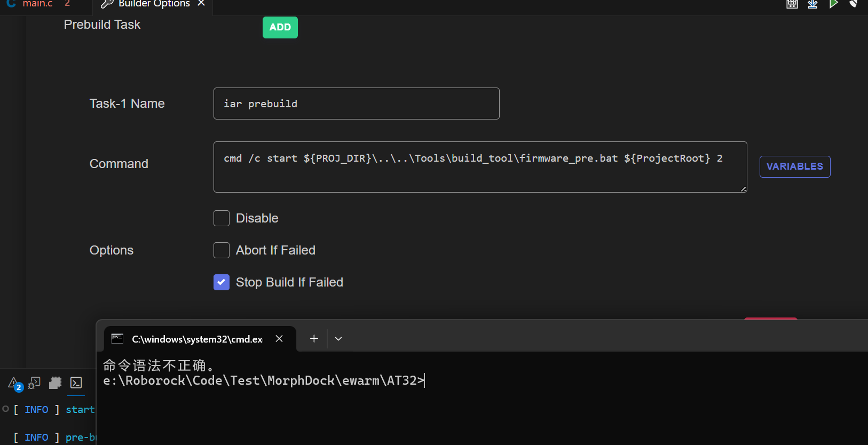Image resolution: width=868 pixels, height=445 pixels.
Task: Click the green run triangle icon
Action: [x=833, y=4]
